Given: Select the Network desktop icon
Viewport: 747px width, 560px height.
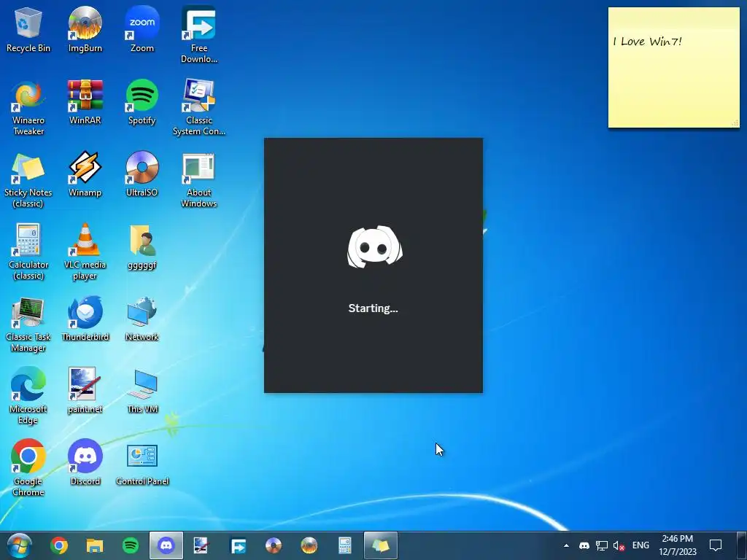Looking at the screenshot, I should [142, 319].
